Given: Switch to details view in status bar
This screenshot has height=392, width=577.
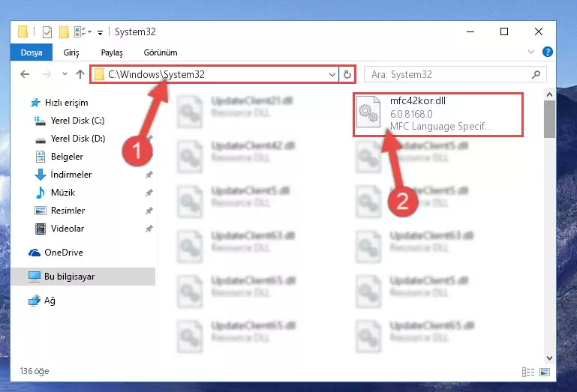Looking at the screenshot, I should (x=528, y=373).
